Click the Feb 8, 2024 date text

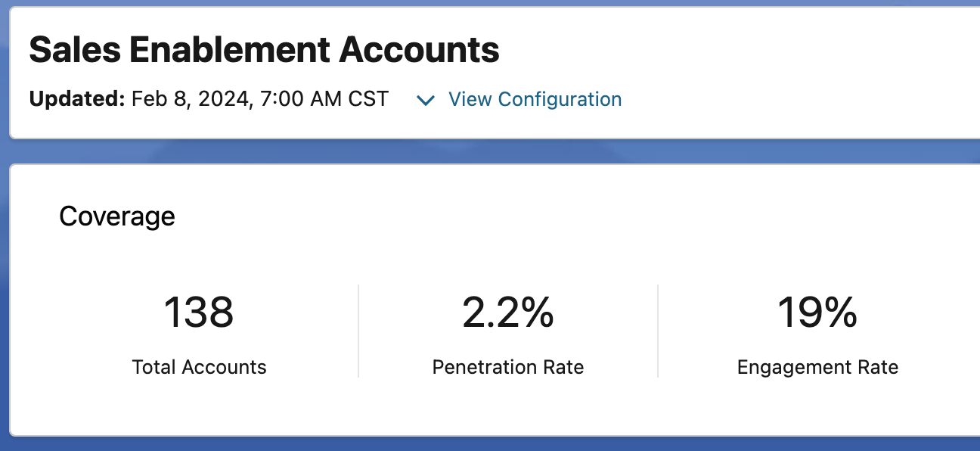tap(191, 99)
